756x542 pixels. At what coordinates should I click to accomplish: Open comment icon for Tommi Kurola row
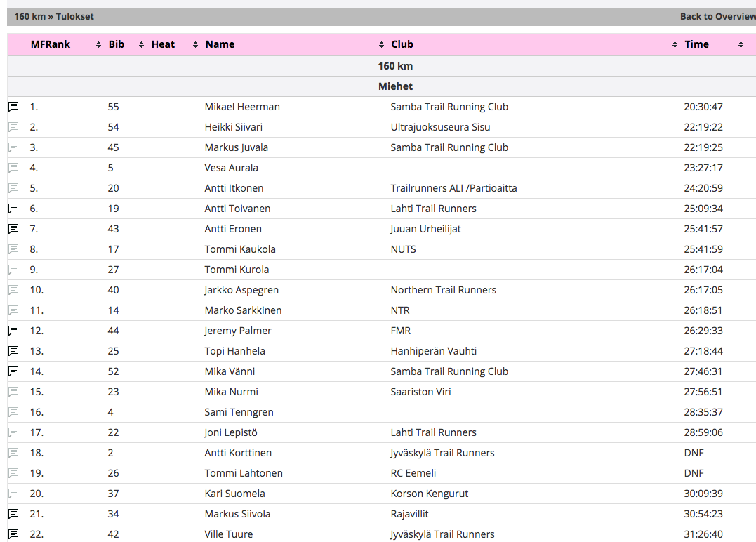tap(13, 269)
